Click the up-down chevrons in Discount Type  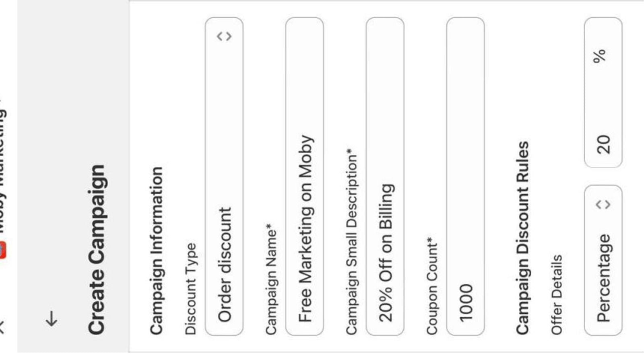224,37
